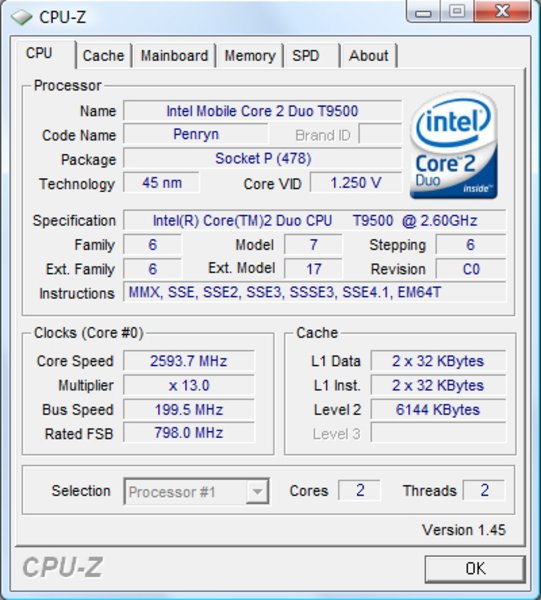The image size is (541, 600).
Task: Click the Family value field
Action: (x=152, y=245)
